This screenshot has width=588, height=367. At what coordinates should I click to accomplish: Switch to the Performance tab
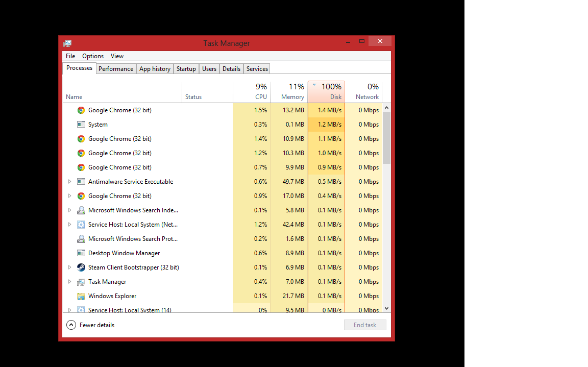[x=116, y=68]
